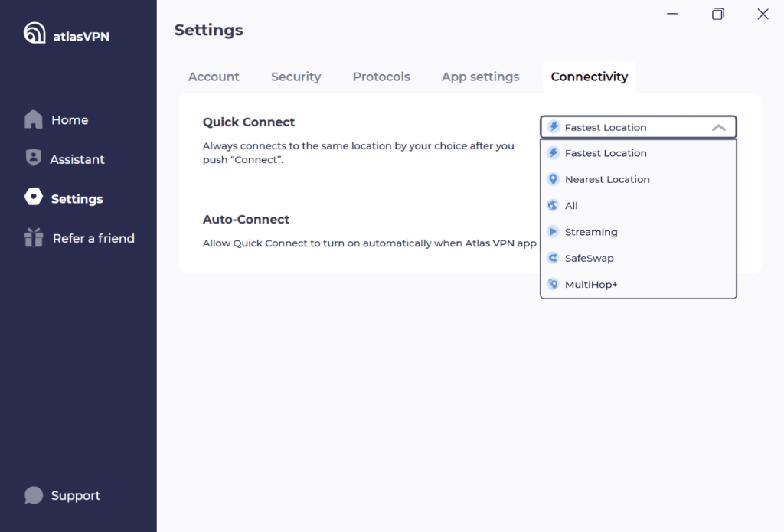Screen dimensions: 784x532
Task: Click the Streaming play icon
Action: click(553, 231)
